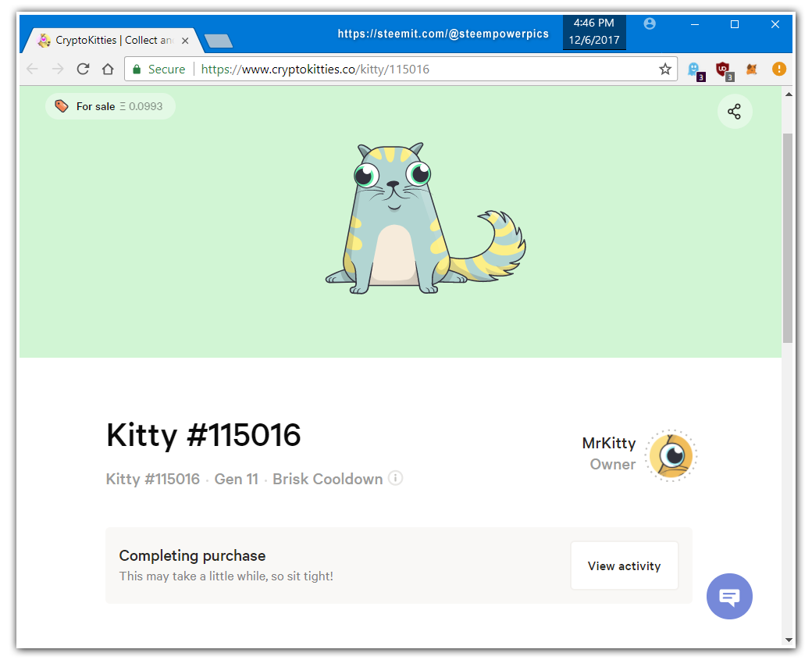Open the MetaMask fox extension
812x660 pixels.
[x=751, y=69]
